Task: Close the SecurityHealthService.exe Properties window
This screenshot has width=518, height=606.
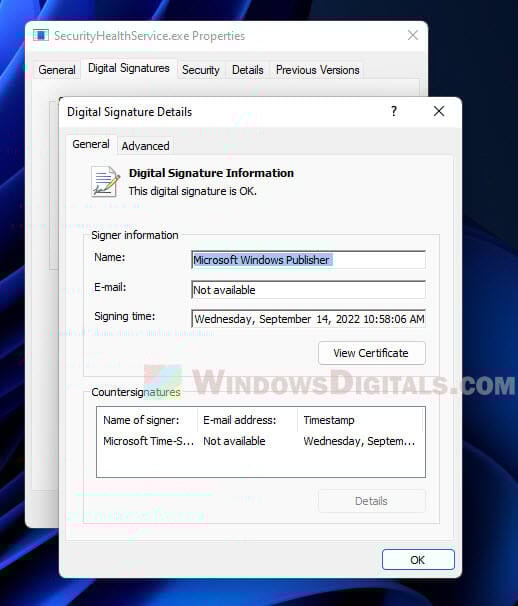Action: pos(413,35)
